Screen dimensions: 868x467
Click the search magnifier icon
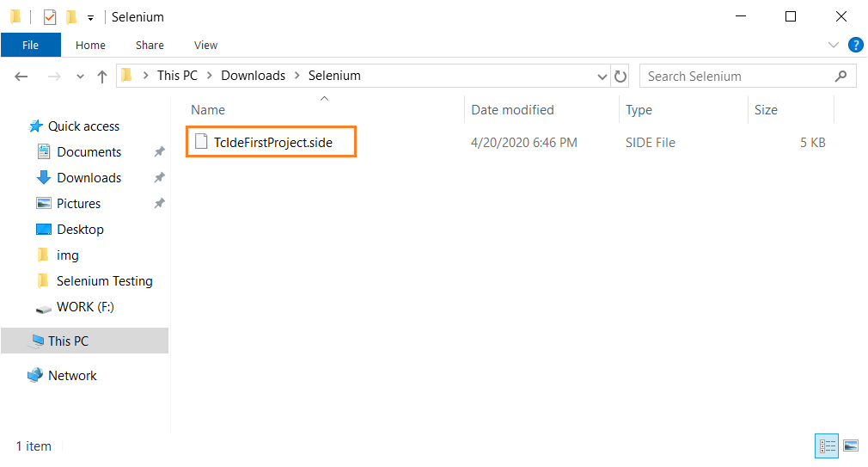click(840, 76)
